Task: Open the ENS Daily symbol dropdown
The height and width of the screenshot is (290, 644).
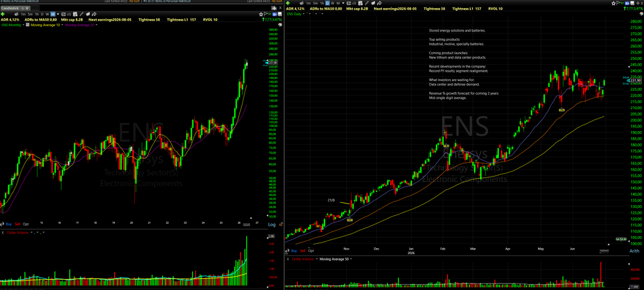Action: point(303,13)
